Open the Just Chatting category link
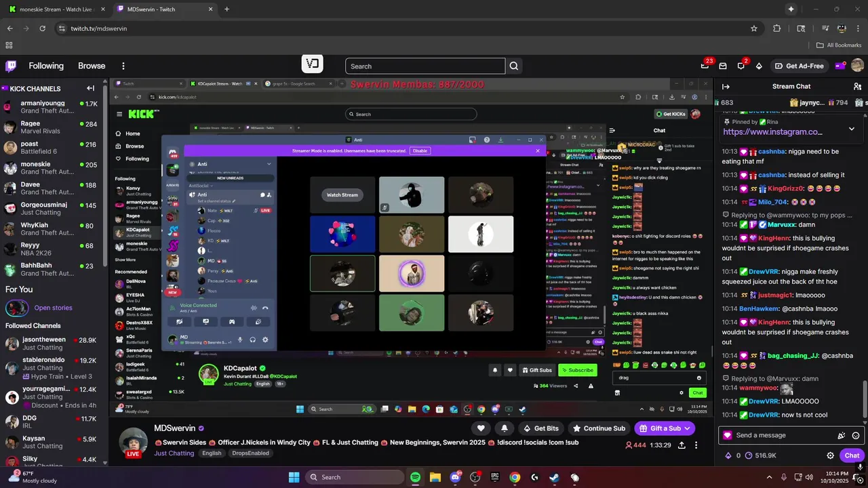The width and height of the screenshot is (868, 488). pos(174,453)
